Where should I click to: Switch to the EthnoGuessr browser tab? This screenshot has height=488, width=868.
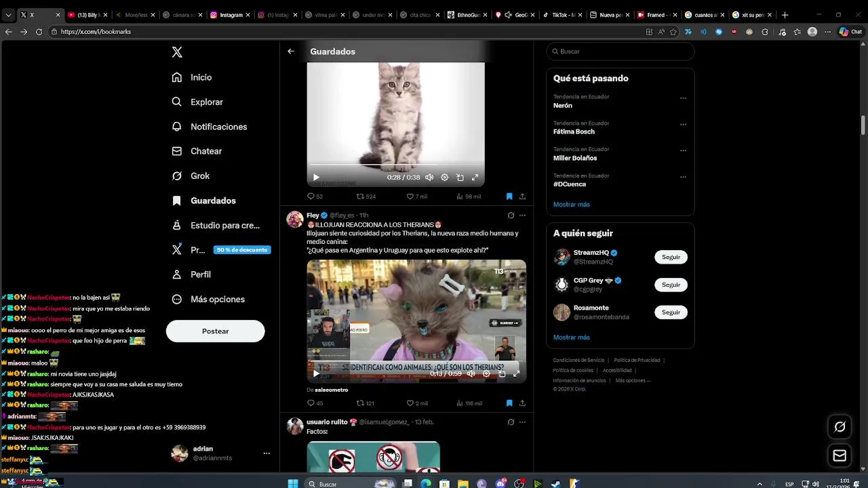point(468,15)
